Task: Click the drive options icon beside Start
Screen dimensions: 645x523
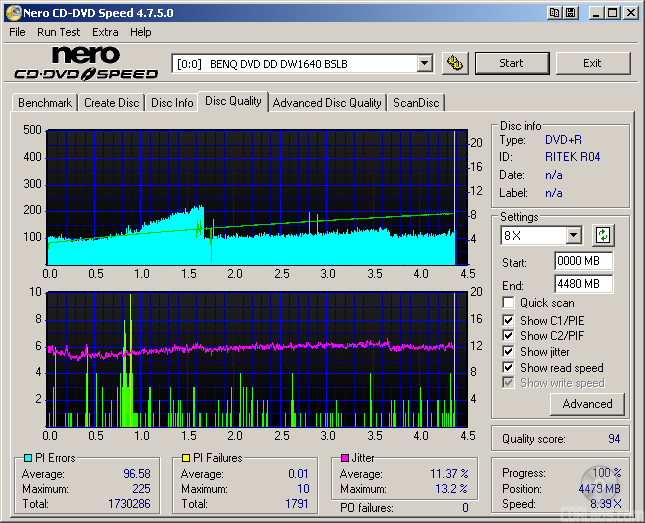Action: pos(455,63)
